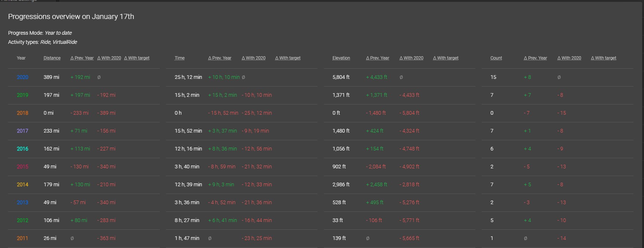Click Δ With 2020 header in Time section
The height and width of the screenshot is (248, 644).
[253, 58]
